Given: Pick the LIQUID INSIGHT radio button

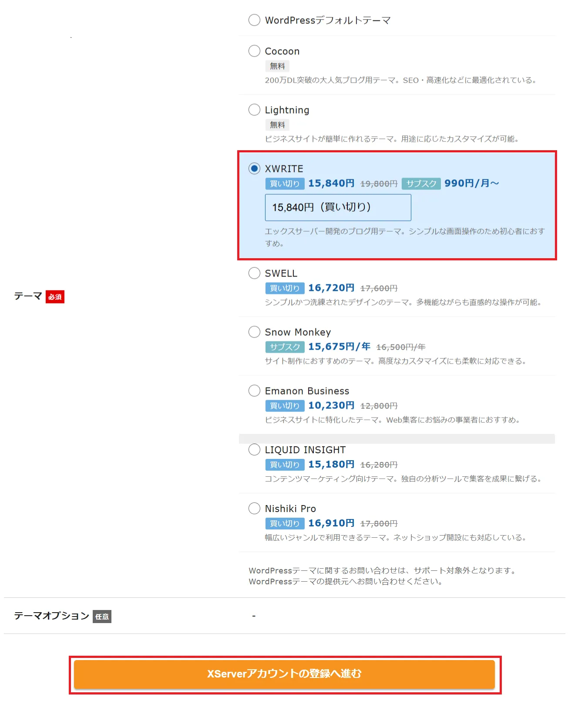Looking at the screenshot, I should tap(254, 449).
